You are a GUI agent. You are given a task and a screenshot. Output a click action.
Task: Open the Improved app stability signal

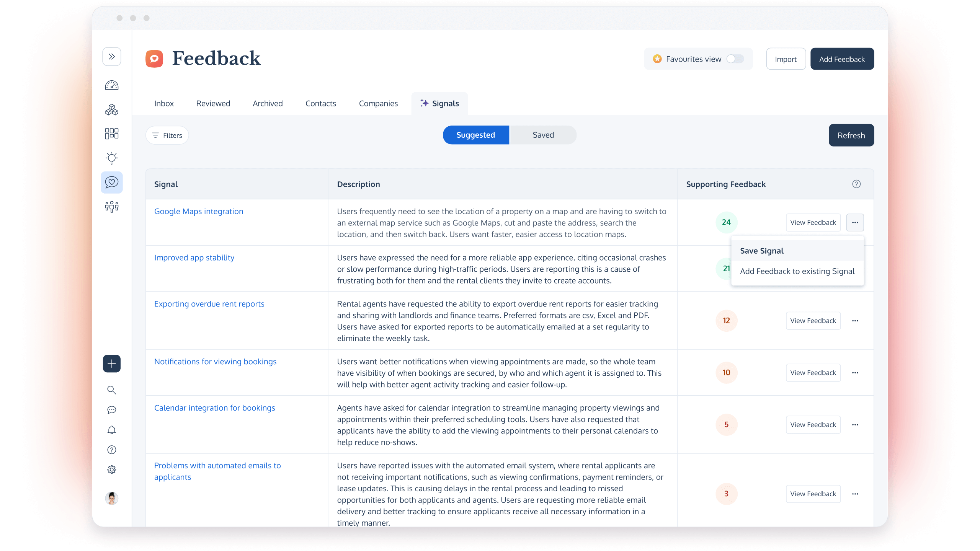(194, 258)
